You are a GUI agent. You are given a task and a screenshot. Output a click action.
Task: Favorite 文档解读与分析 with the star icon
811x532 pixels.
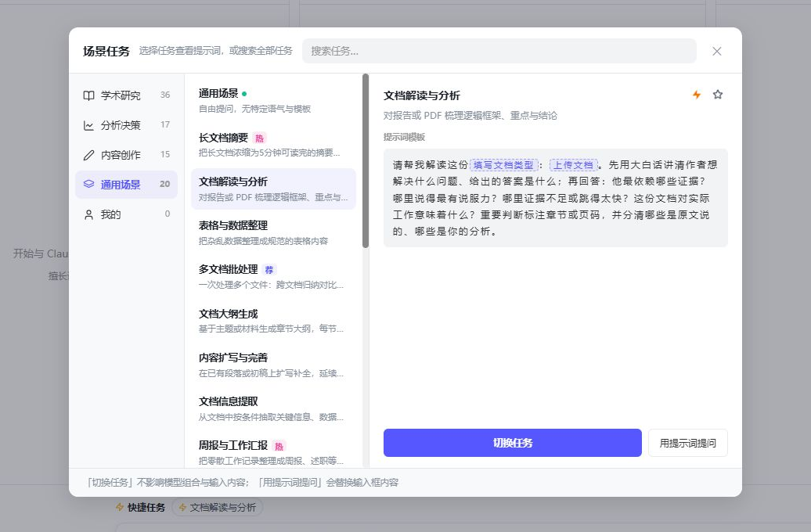tap(717, 95)
